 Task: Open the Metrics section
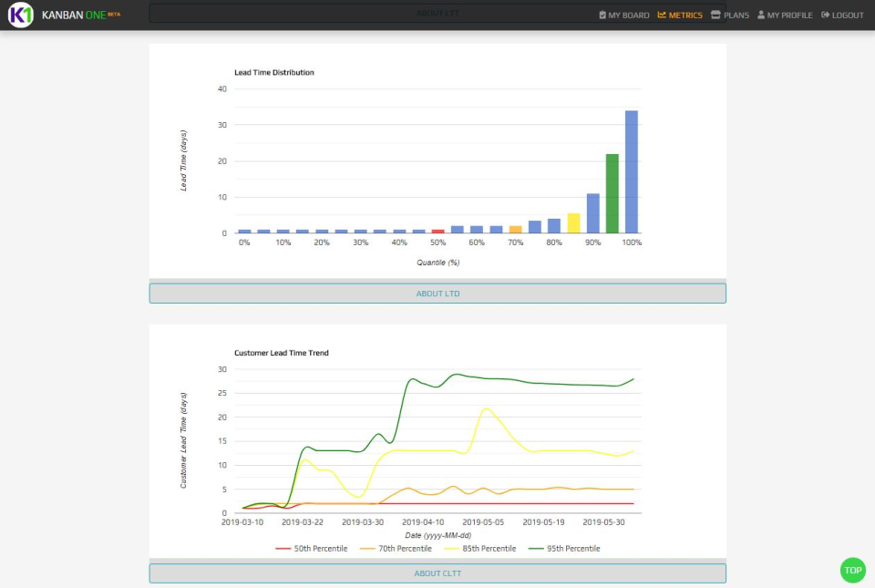[x=685, y=15]
